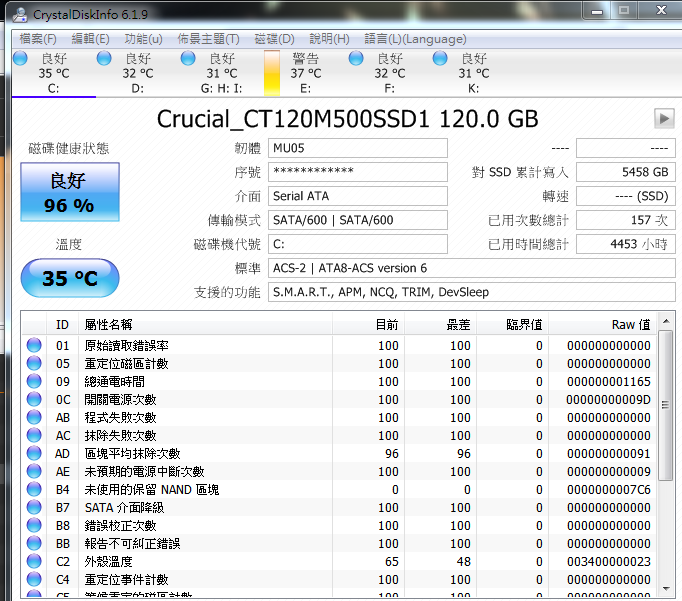Click the ACS-2 standard field

pyautogui.click(x=471, y=268)
